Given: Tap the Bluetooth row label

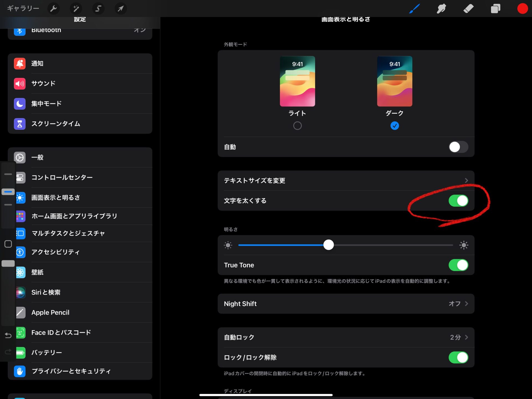Looking at the screenshot, I should click(x=46, y=30).
